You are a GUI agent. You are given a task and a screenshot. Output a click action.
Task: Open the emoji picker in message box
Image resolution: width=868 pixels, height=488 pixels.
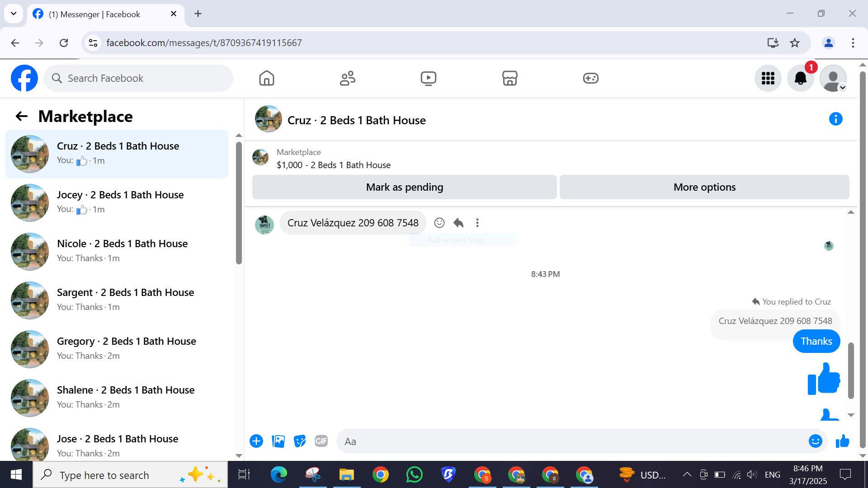pos(815,441)
